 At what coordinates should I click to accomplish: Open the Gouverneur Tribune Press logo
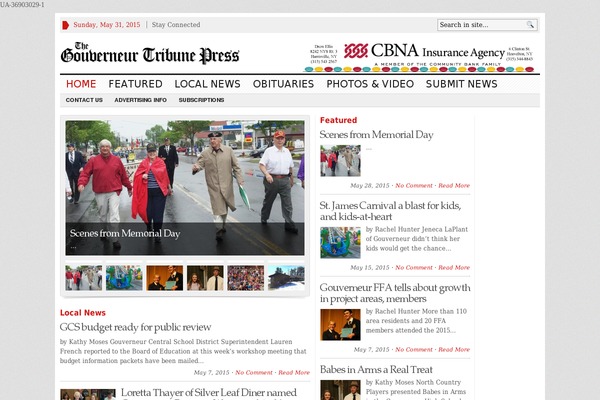coord(150,53)
